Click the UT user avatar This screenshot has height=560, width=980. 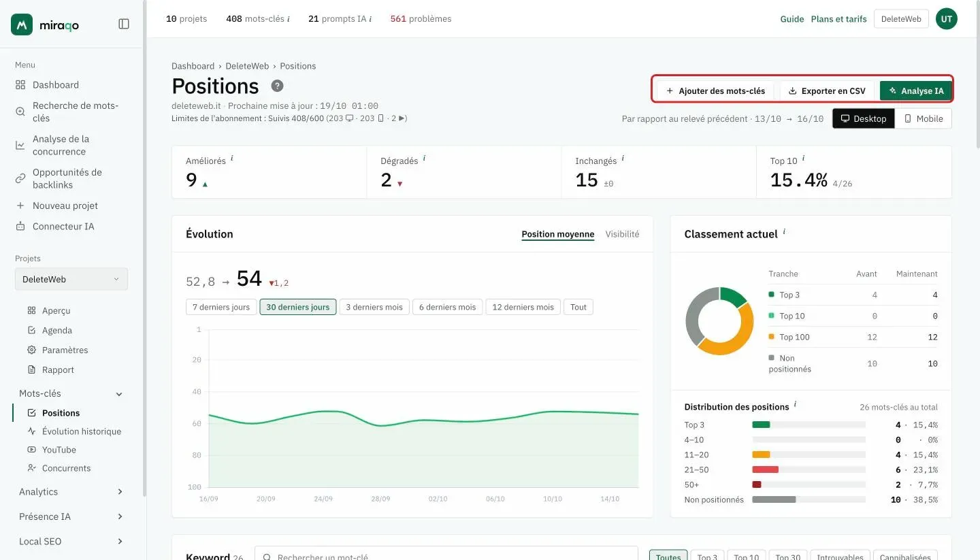[947, 19]
